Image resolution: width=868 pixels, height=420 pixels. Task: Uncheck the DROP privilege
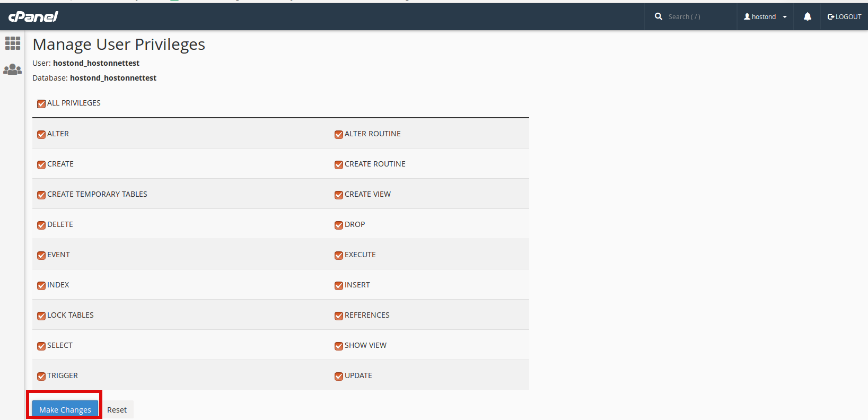pos(339,225)
